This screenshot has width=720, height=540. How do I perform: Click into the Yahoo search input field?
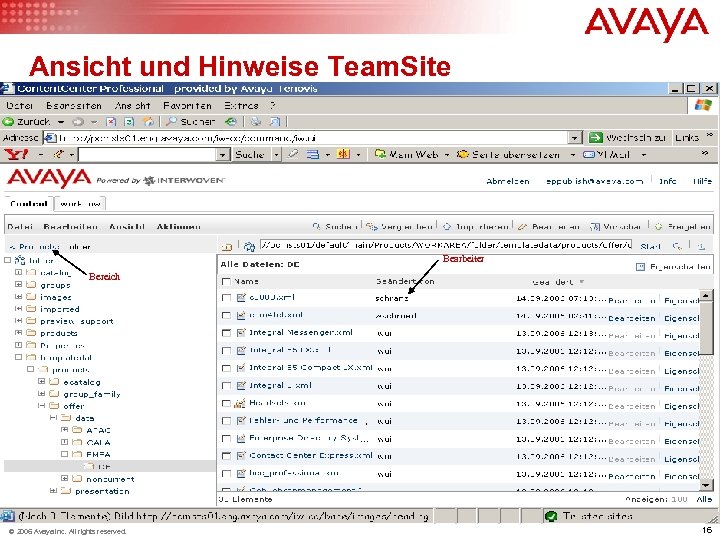click(149, 155)
